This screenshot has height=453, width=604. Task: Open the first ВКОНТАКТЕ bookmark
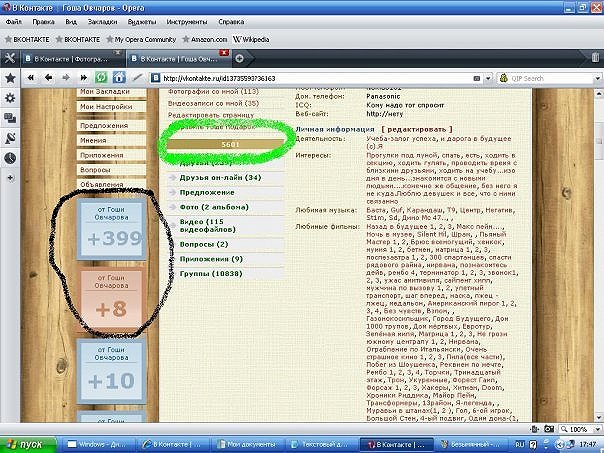(x=27, y=39)
